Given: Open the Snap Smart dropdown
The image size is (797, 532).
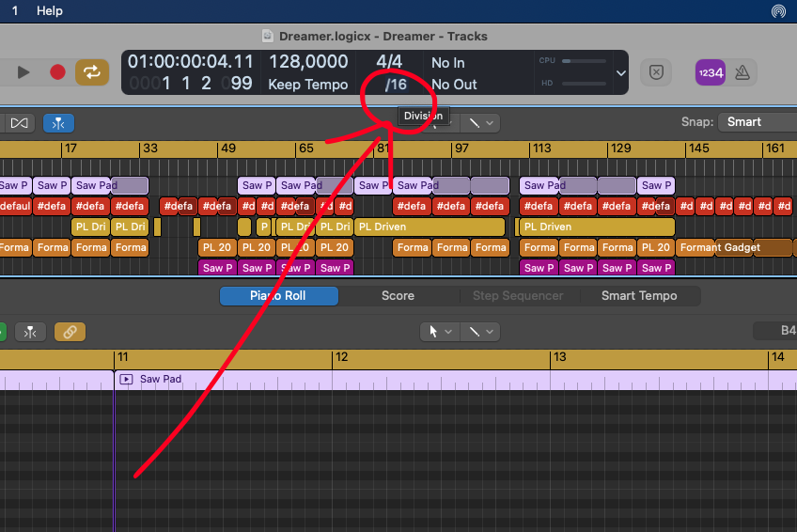Looking at the screenshot, I should (x=757, y=122).
